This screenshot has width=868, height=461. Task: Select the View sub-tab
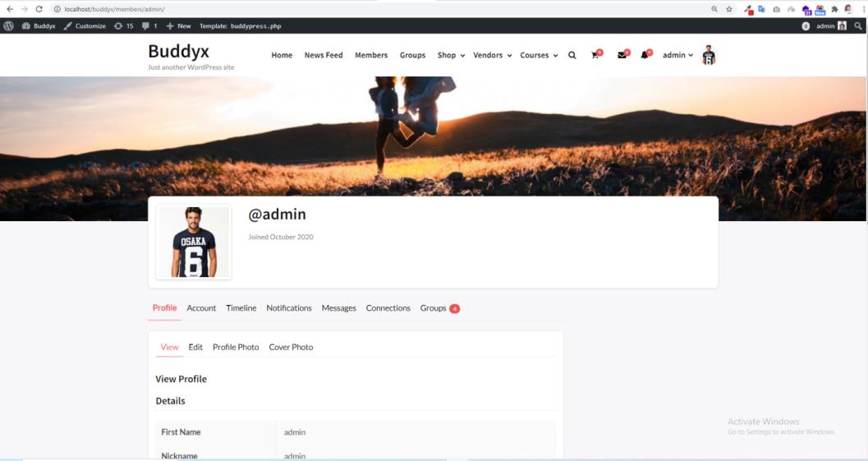pyautogui.click(x=169, y=347)
